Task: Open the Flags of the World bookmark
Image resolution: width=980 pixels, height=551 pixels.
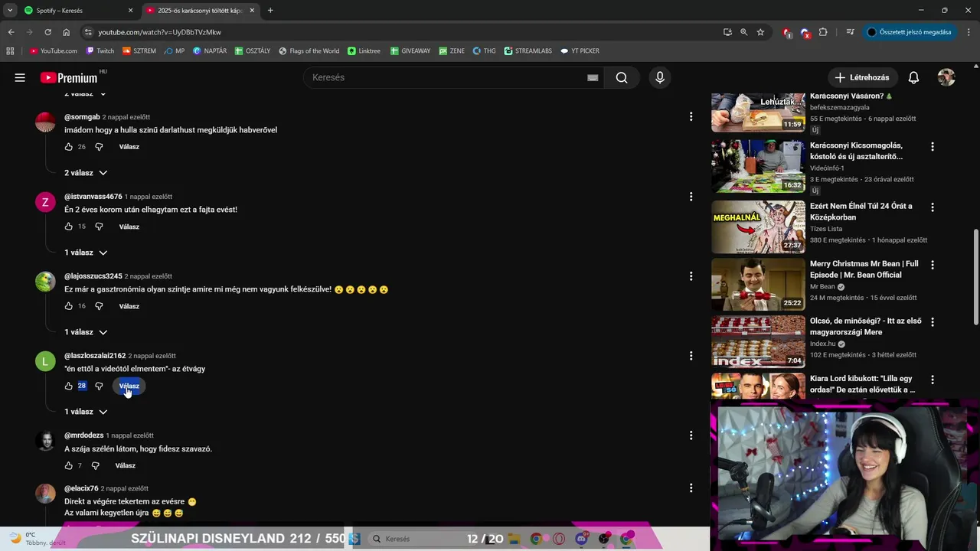Action: coord(309,51)
